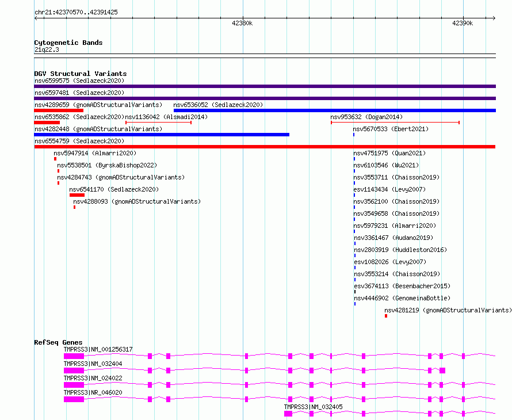Open variant nsv6535862 (Sedlazeck2020)
The width and height of the screenshot is (512, 420).
coord(79,117)
